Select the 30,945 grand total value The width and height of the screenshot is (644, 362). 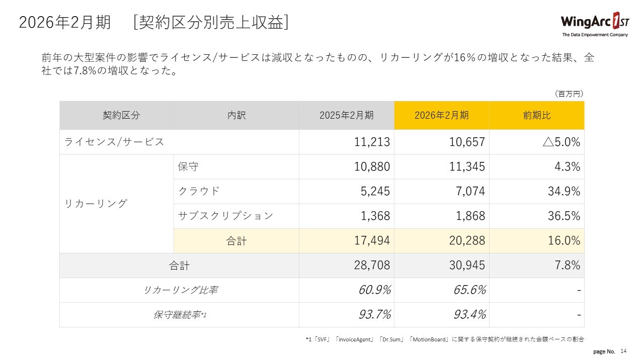(467, 265)
